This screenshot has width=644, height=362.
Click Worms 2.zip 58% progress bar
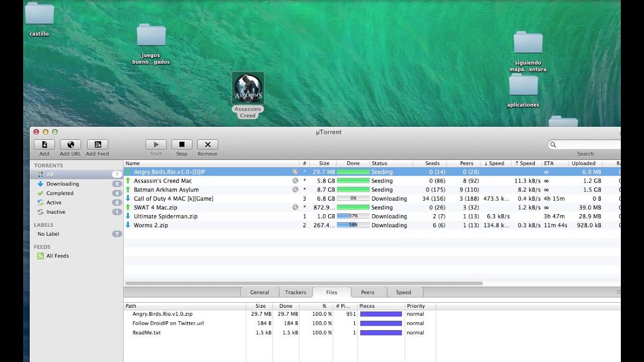pyautogui.click(x=353, y=225)
